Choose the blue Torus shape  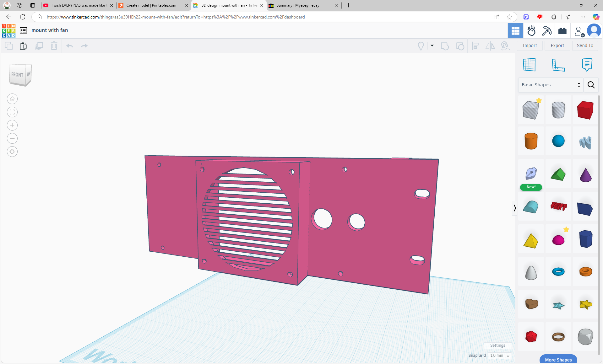[x=558, y=272]
